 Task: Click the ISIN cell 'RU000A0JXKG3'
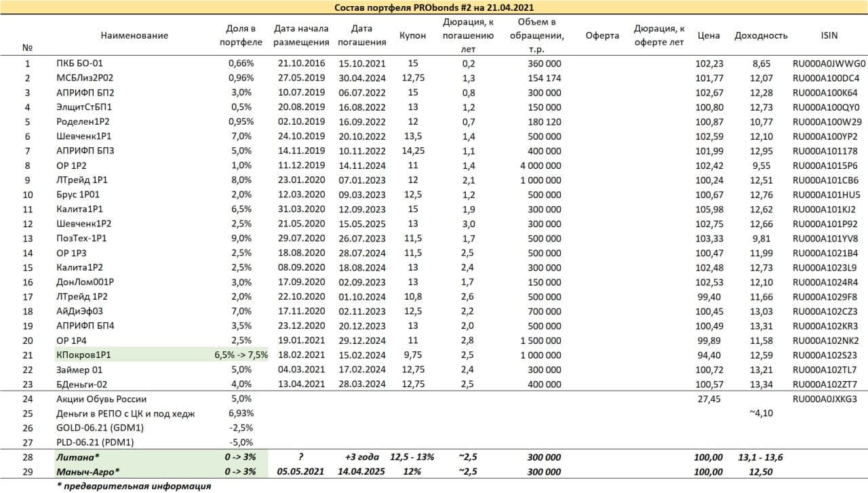pos(829,399)
